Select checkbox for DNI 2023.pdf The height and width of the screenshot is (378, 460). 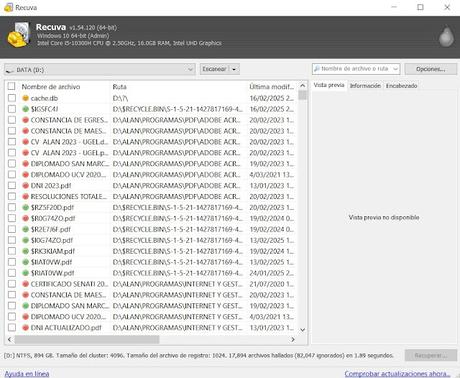pos(12,186)
